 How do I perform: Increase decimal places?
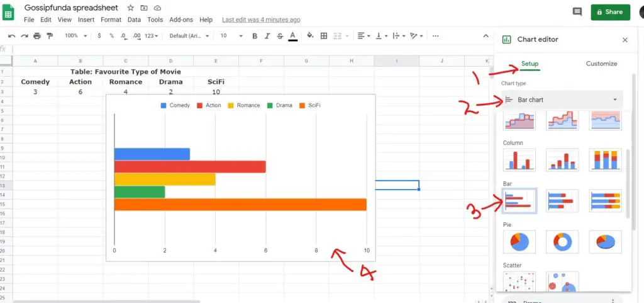(x=136, y=36)
